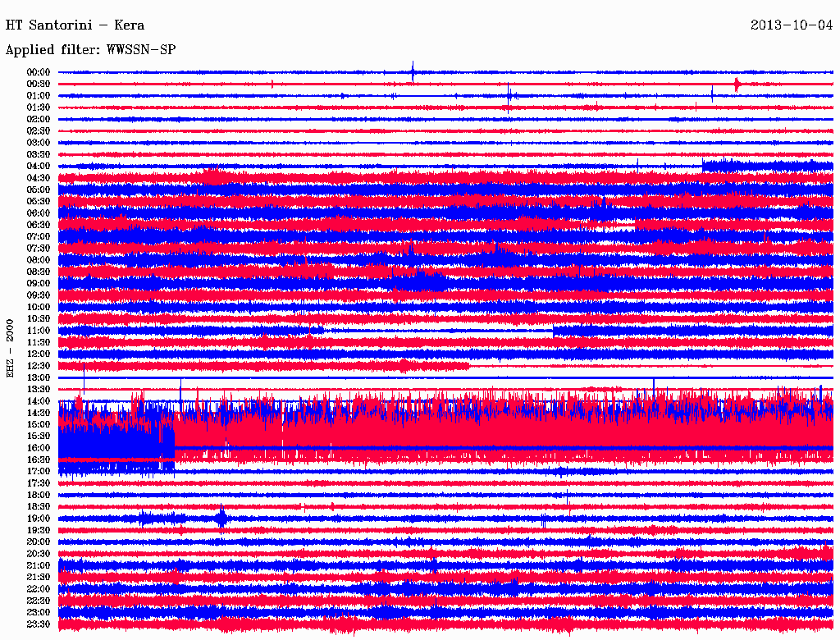Pick the 19:00 time label

point(39,519)
